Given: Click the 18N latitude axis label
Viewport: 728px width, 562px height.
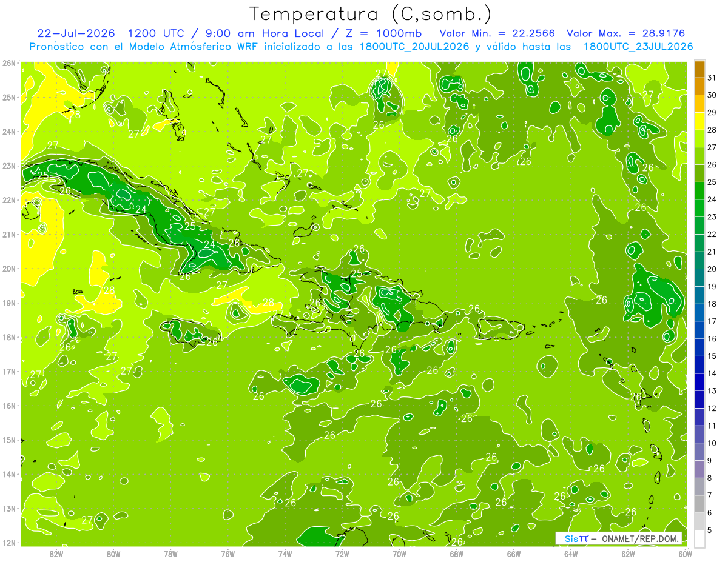Looking at the screenshot, I should click(x=9, y=337).
